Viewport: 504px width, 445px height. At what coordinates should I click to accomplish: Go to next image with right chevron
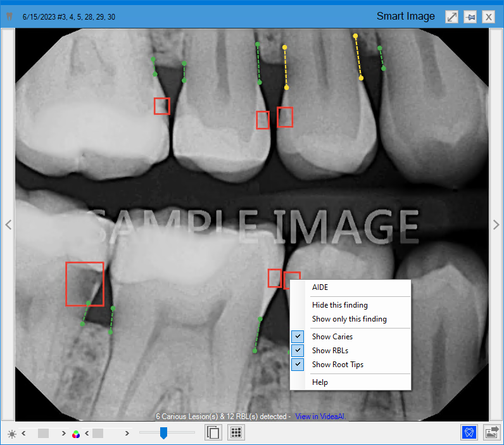click(x=496, y=225)
